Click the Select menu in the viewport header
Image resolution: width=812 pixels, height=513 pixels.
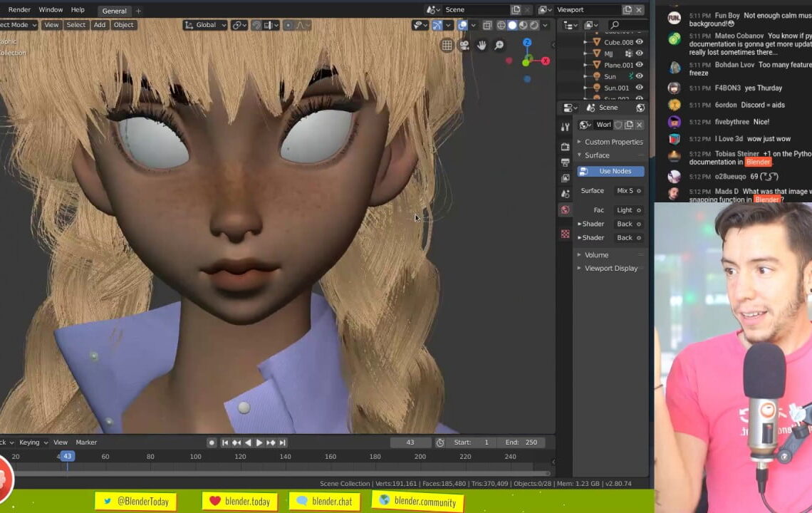[x=76, y=25]
